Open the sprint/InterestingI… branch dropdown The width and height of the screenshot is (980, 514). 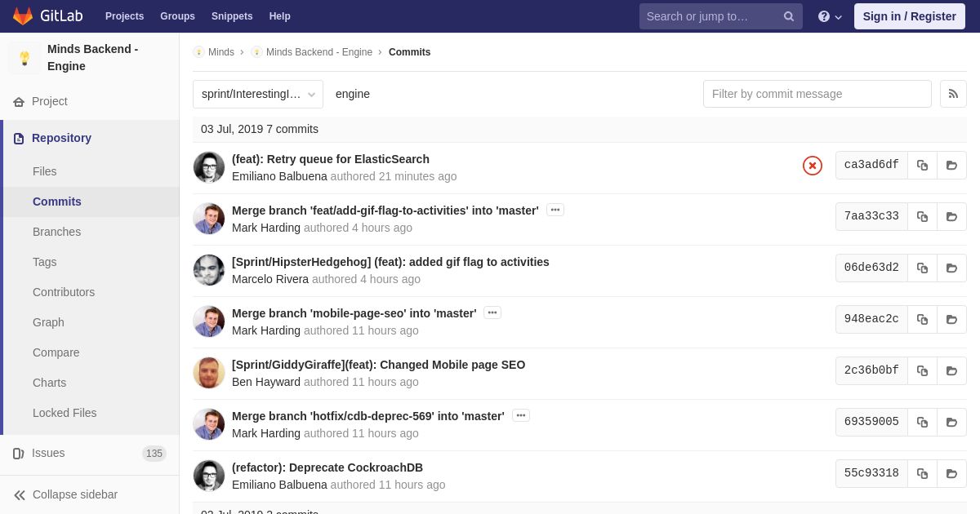point(258,94)
